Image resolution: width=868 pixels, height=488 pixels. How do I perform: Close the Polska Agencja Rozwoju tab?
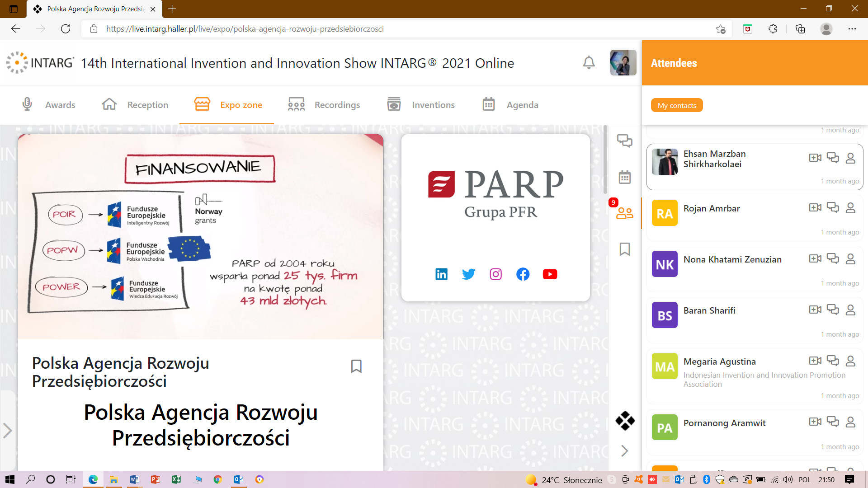(153, 9)
